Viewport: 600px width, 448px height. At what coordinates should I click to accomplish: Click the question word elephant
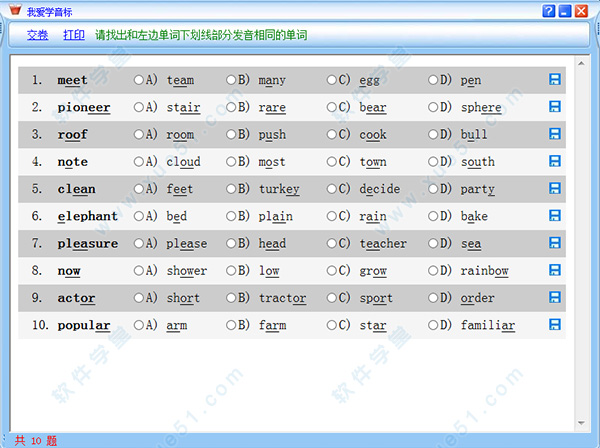tap(88, 217)
